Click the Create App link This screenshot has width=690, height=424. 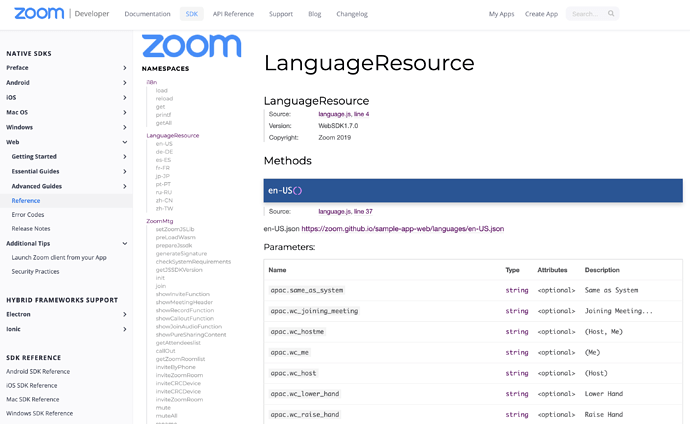[541, 14]
